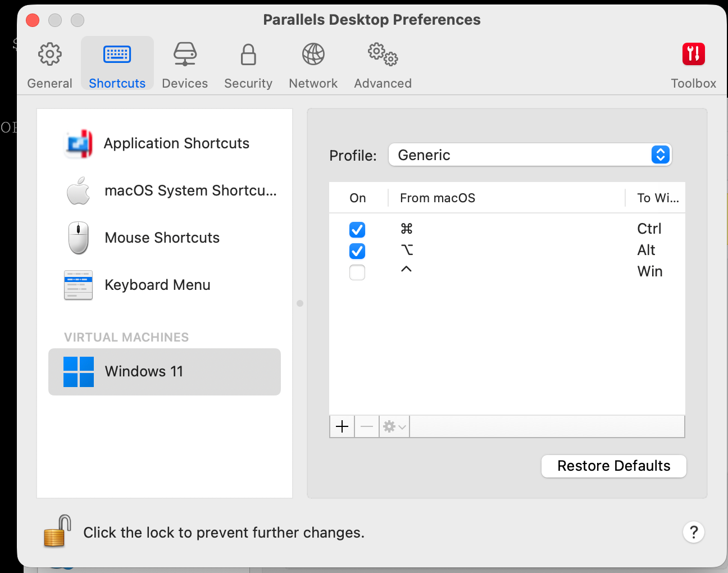Open the Network globe icon
The image size is (728, 573).
[x=313, y=54]
